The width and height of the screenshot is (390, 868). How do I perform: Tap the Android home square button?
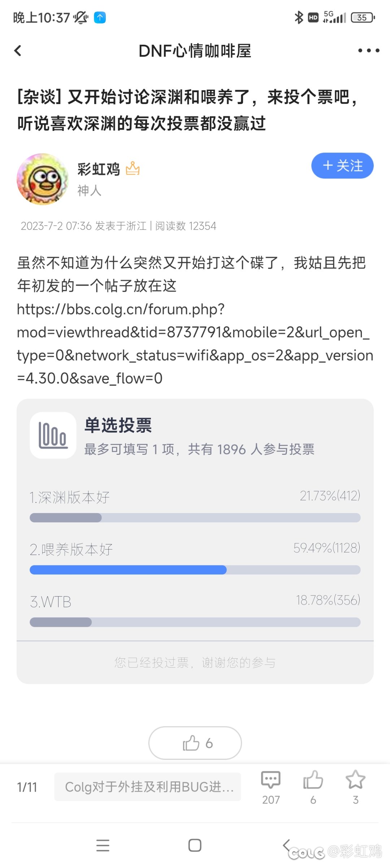(x=195, y=845)
